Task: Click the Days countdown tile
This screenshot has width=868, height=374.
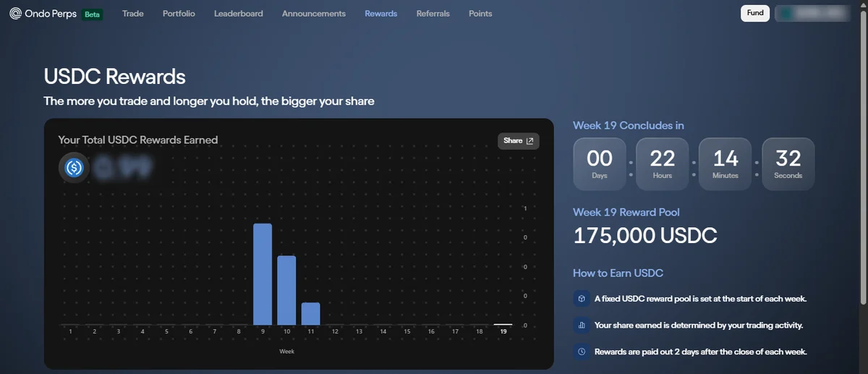Action: [x=600, y=164]
